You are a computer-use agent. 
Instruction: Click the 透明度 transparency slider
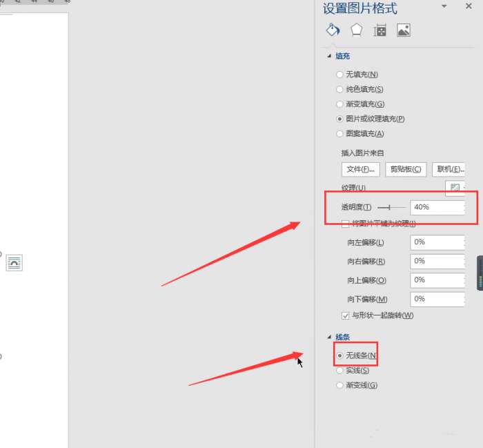[392, 207]
